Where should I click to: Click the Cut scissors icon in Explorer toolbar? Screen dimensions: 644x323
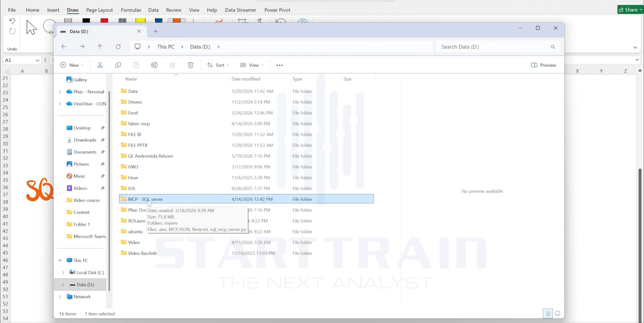pos(100,65)
